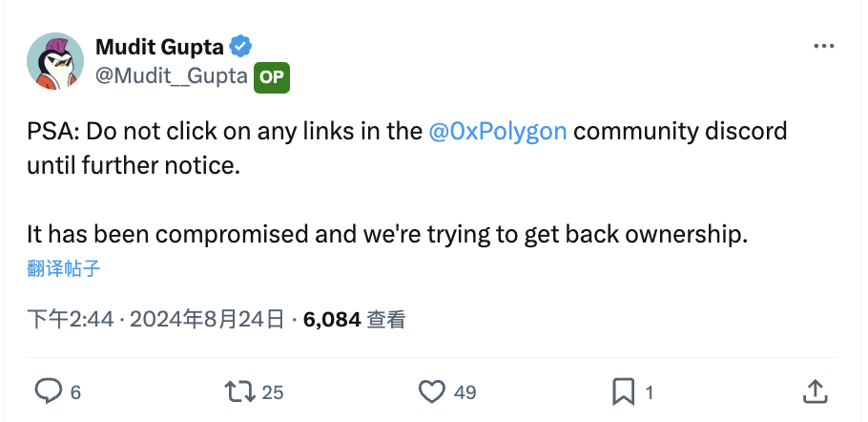Open the @0xPolygon mention link

point(499,131)
